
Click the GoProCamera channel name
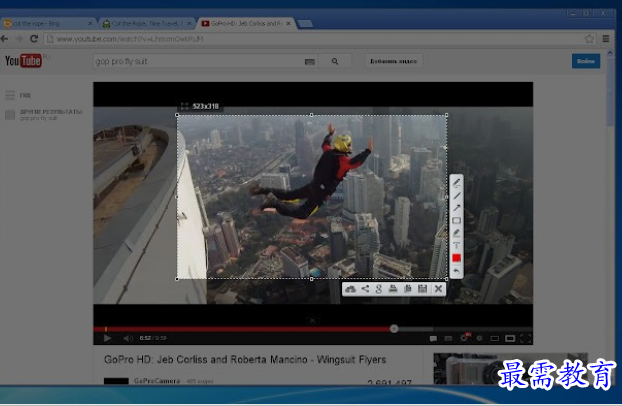coord(157,381)
